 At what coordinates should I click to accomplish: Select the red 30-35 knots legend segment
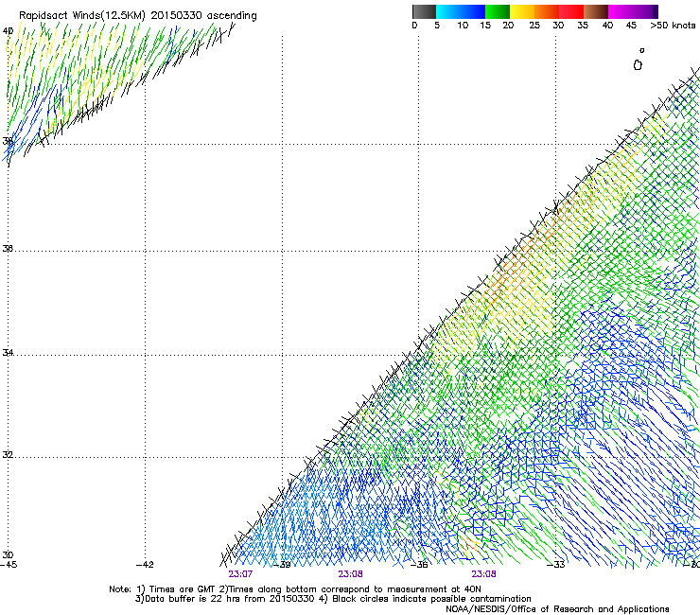click(571, 11)
